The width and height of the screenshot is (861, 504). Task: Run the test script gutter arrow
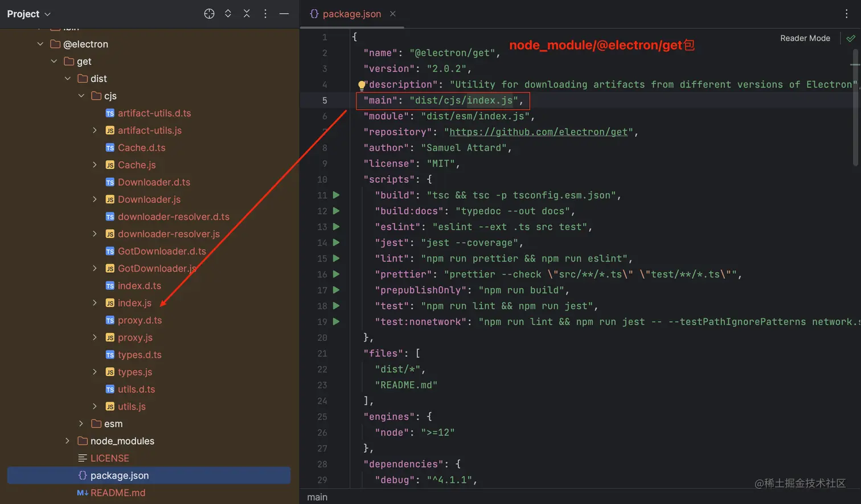click(336, 306)
